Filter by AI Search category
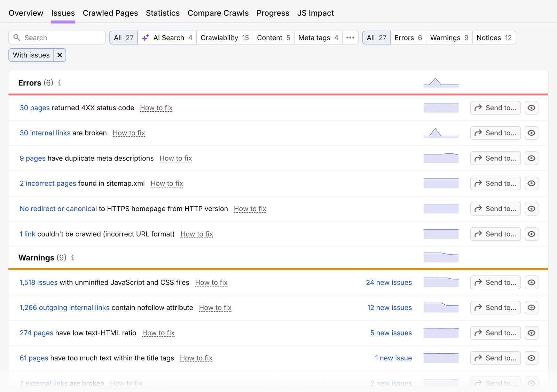The width and height of the screenshot is (557, 392). (x=167, y=38)
